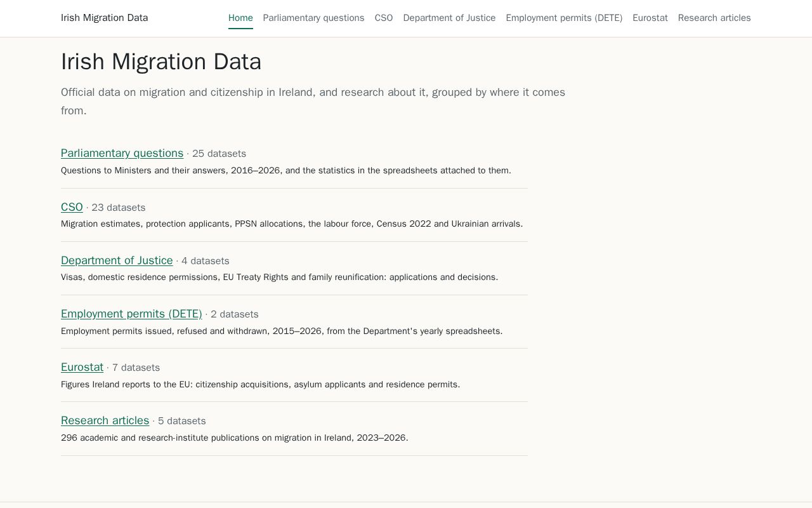Click the 'Figures Ireland reports to the EU' description
Screen dimensions: 812x508
click(261, 384)
